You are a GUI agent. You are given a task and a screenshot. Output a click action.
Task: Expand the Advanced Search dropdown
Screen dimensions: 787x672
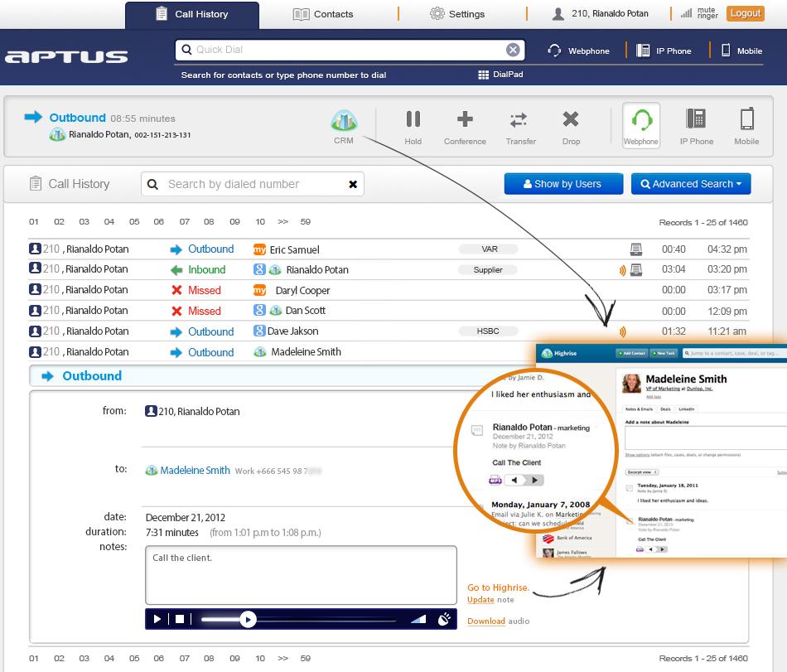(691, 184)
